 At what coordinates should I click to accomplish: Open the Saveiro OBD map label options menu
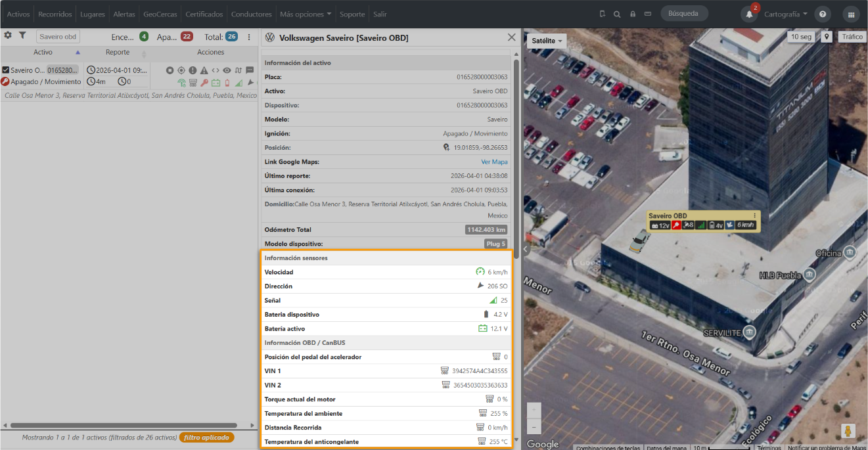click(x=754, y=215)
